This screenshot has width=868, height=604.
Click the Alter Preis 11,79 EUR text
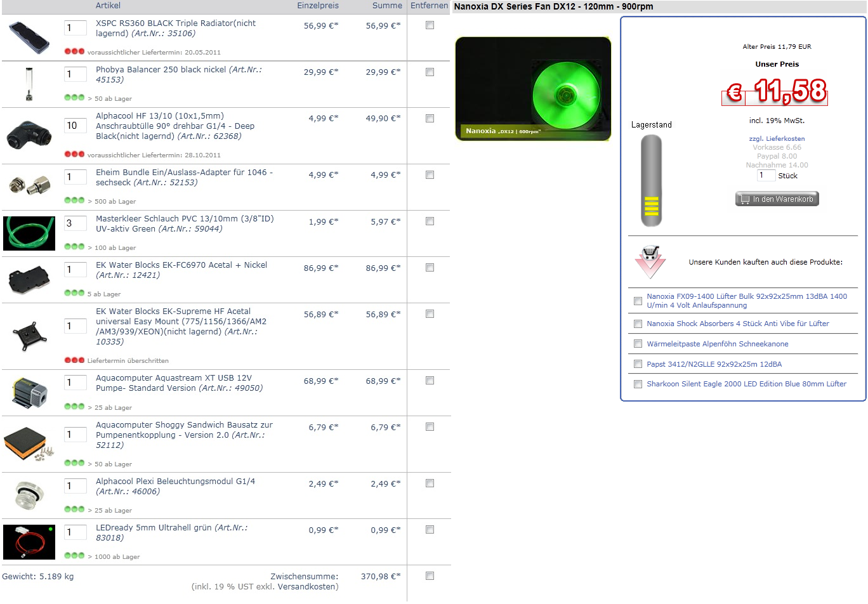point(777,46)
